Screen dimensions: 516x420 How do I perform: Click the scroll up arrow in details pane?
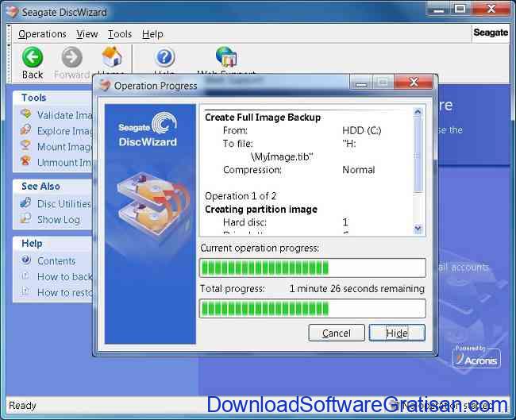tap(418, 112)
